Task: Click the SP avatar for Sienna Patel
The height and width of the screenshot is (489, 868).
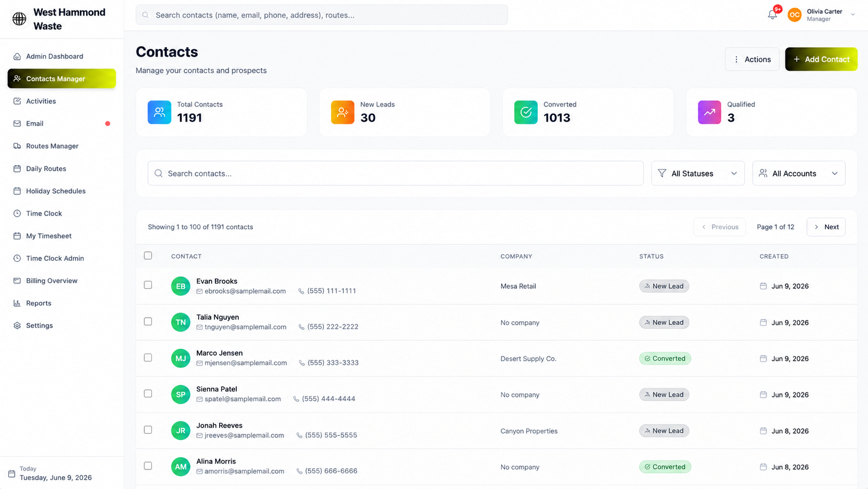Action: coord(181,394)
